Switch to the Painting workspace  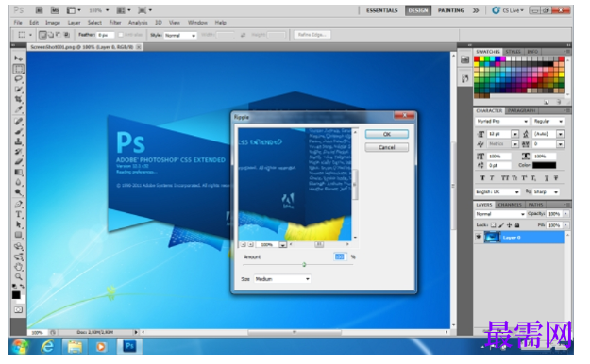click(451, 10)
